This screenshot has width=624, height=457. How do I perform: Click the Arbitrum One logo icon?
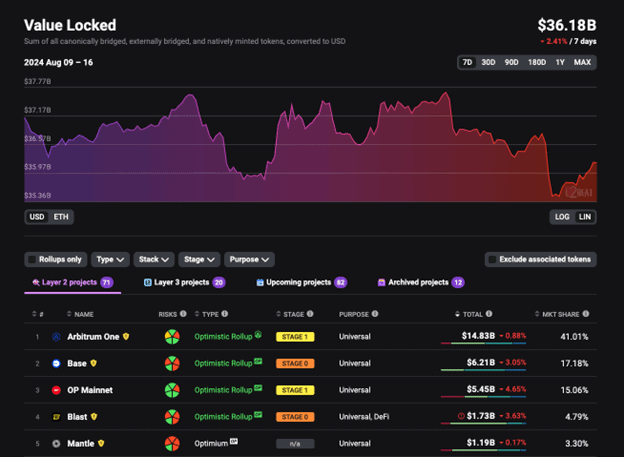[56, 337]
